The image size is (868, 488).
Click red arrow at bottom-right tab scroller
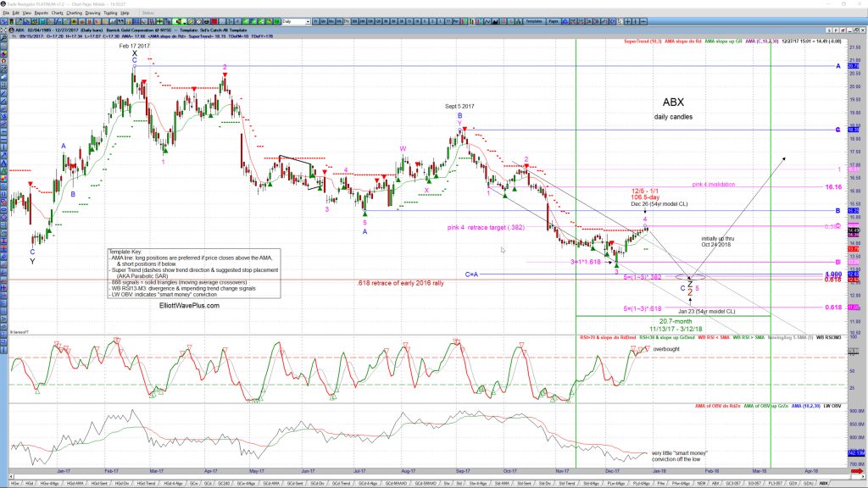coord(858,471)
